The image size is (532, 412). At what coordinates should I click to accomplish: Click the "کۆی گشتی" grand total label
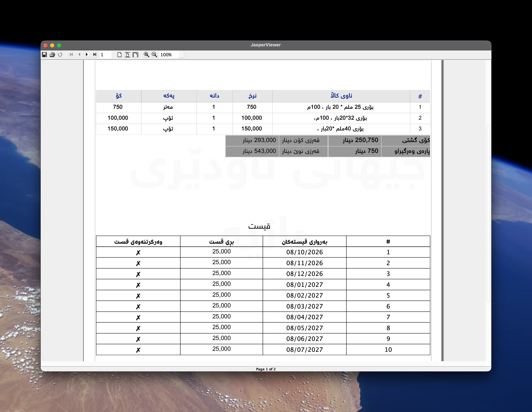(x=416, y=140)
